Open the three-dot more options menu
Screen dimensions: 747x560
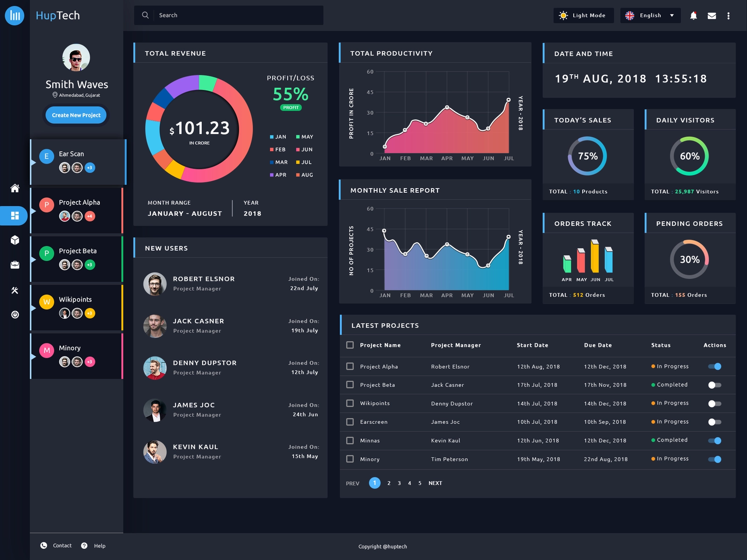tap(728, 15)
